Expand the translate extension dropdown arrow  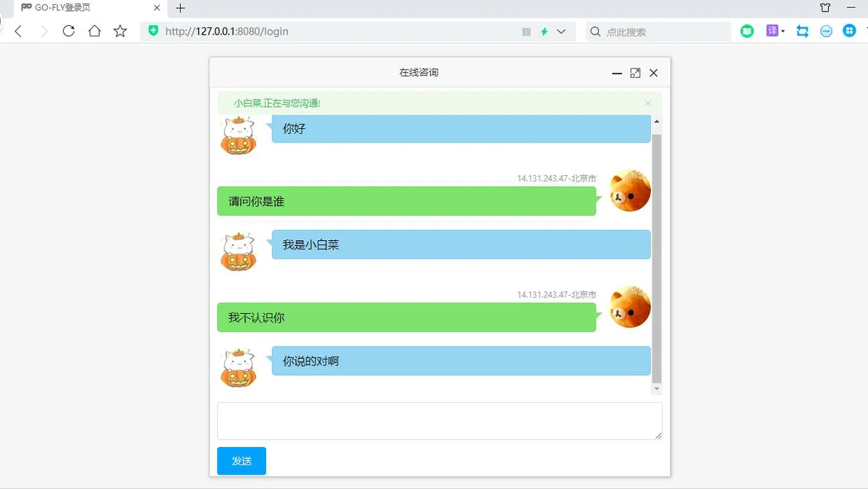pos(783,31)
